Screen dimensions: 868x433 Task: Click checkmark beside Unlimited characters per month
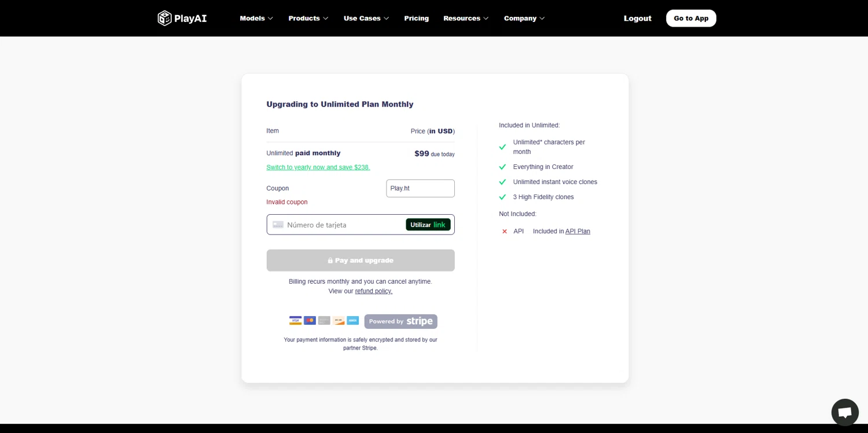(502, 147)
